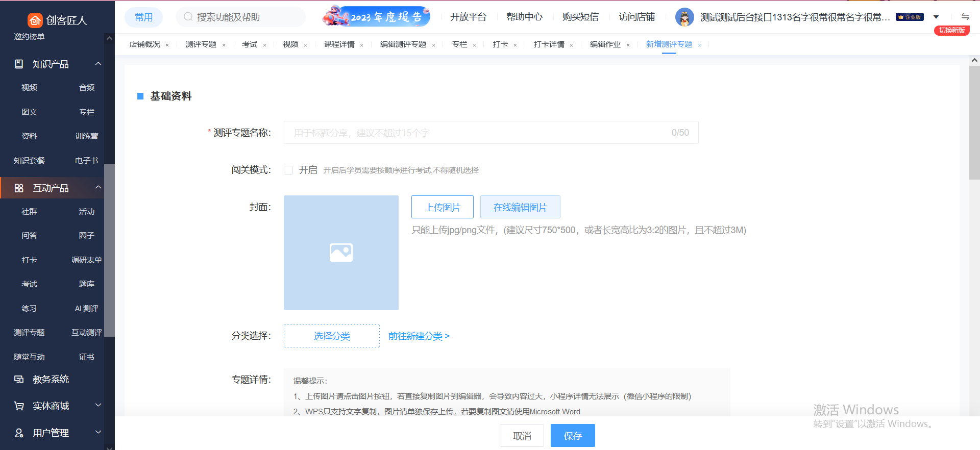This screenshot has width=980, height=450.
Task: Click the 保存 button
Action: coord(572,436)
